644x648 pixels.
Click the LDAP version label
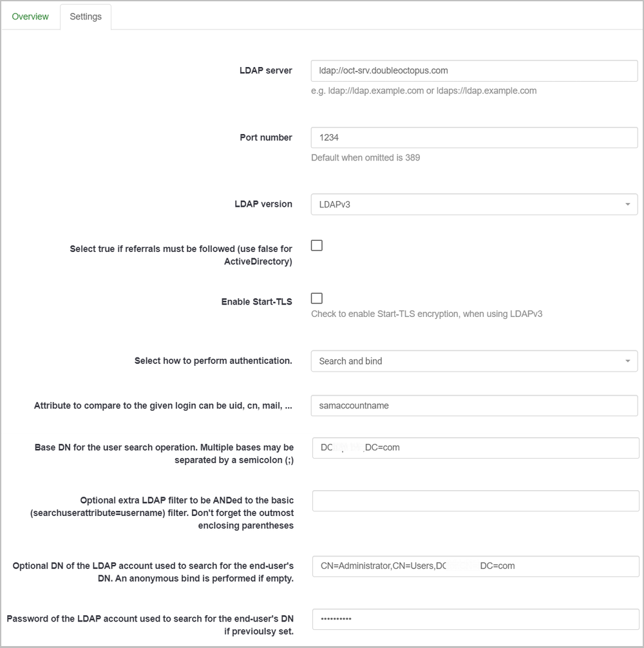tap(263, 204)
